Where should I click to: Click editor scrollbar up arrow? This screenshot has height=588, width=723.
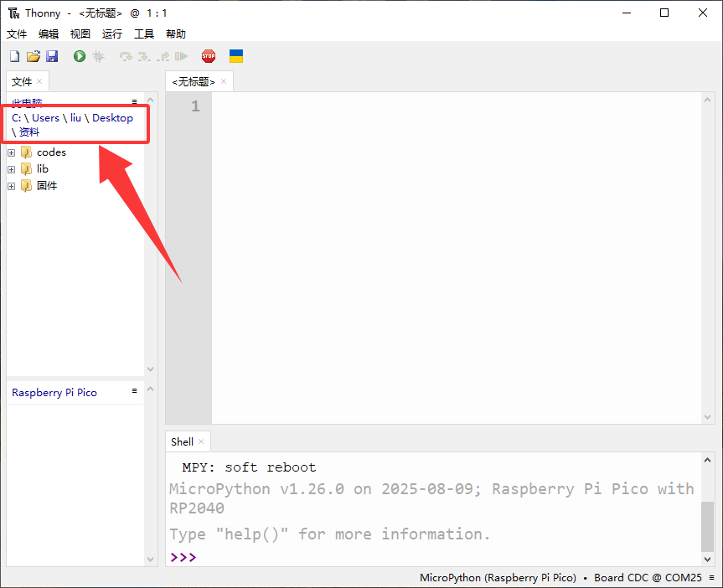[707, 100]
